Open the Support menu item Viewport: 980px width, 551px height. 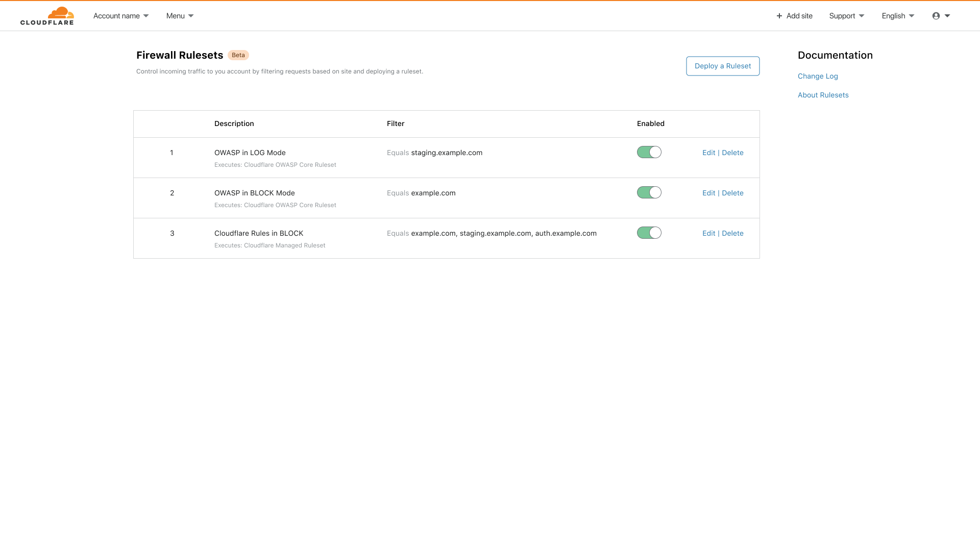[x=846, y=15]
